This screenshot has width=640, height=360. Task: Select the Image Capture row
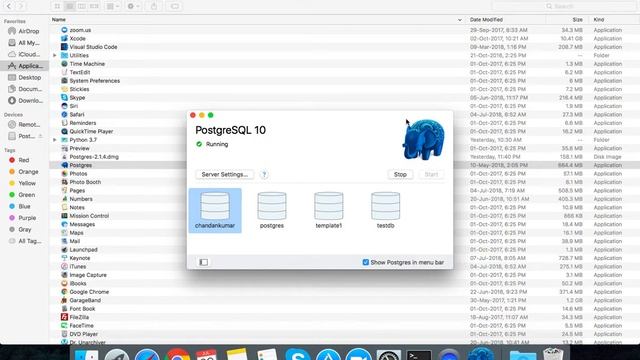344,275
